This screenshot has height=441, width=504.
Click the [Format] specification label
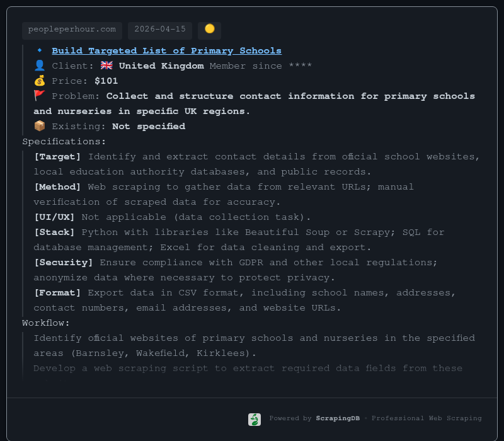57,292
